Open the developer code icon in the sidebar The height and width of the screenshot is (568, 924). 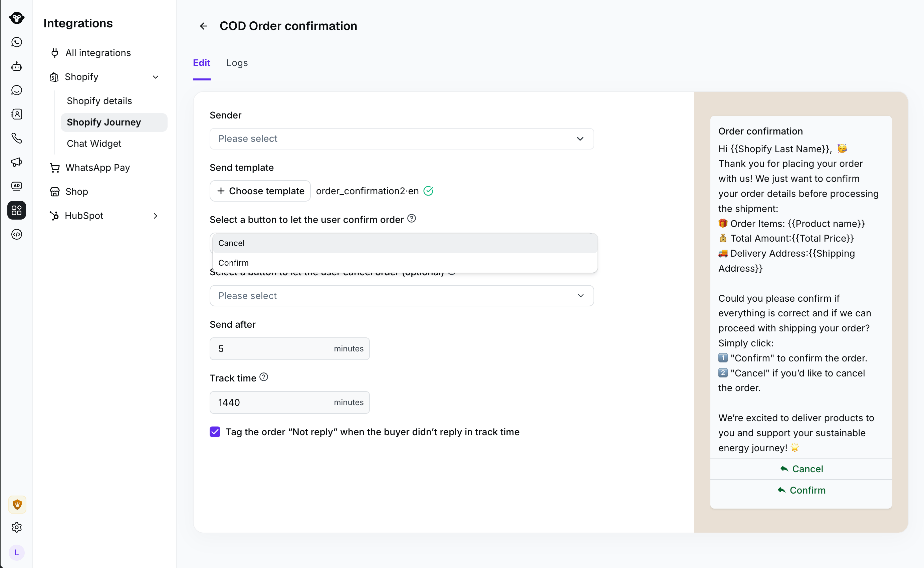pyautogui.click(x=17, y=234)
